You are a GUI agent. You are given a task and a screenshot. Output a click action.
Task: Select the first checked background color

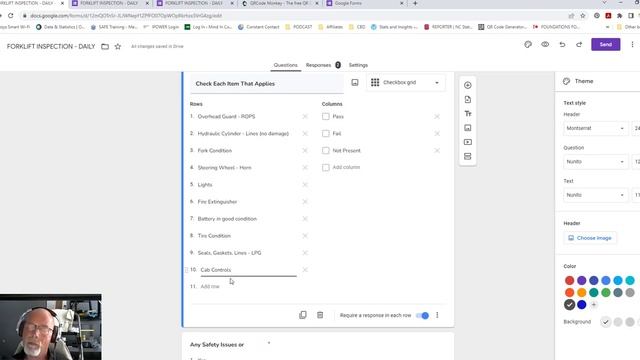606,322
